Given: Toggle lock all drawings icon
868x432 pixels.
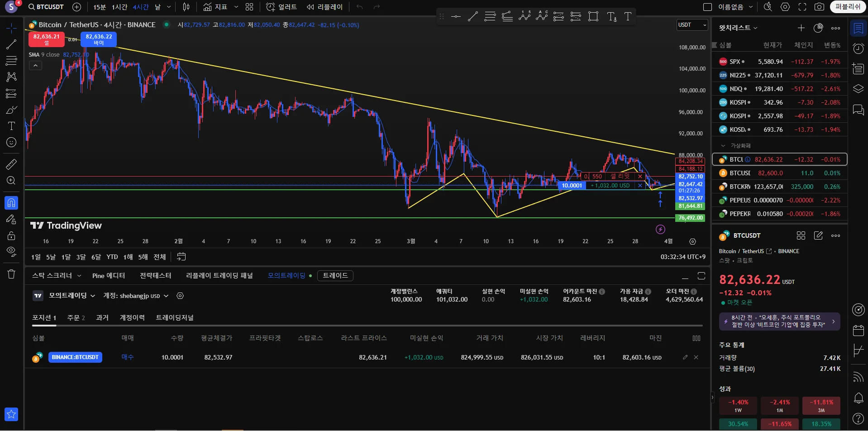Looking at the screenshot, I should [x=11, y=235].
